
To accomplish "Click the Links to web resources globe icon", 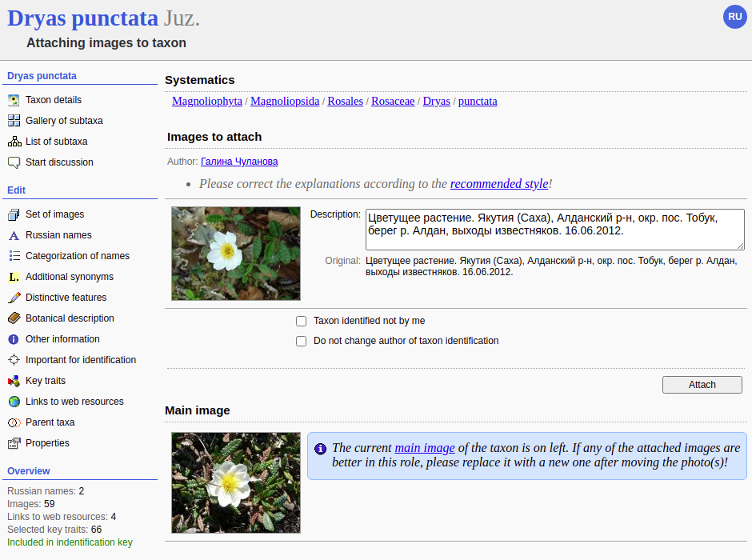I will pos(14,402).
